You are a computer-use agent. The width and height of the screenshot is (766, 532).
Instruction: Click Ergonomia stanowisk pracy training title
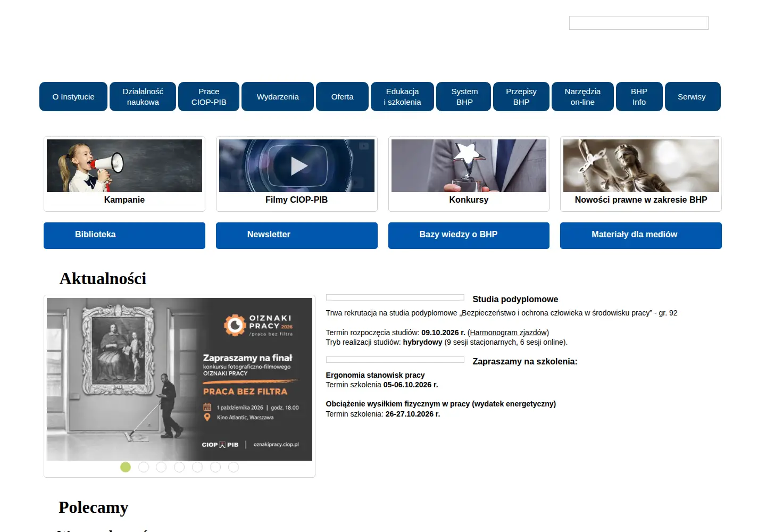tap(375, 375)
